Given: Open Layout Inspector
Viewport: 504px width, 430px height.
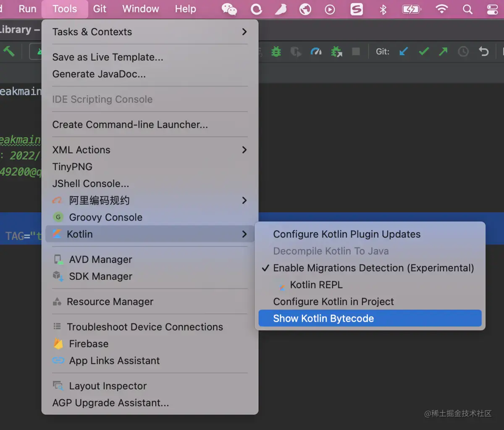Looking at the screenshot, I should click(150, 386).
